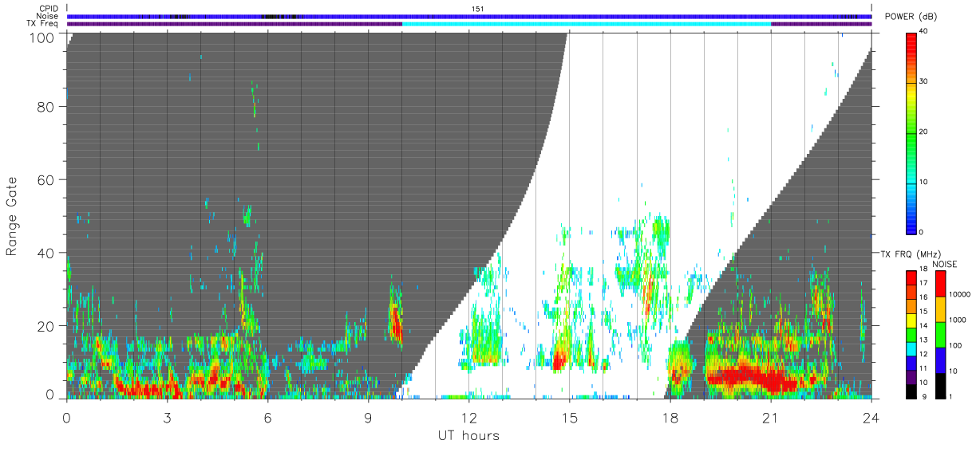Click the 40 label on power colorbar
The width and height of the screenshot is (980, 452).
[x=924, y=32]
